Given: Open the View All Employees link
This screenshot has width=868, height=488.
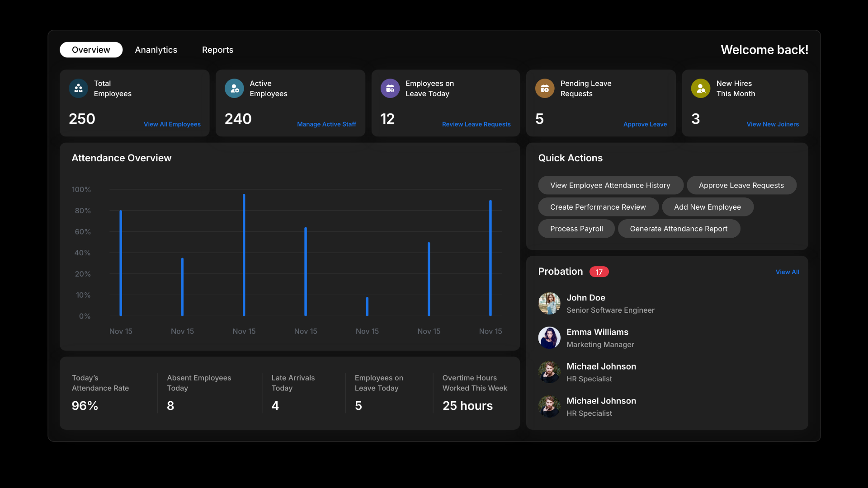Looking at the screenshot, I should [x=172, y=124].
